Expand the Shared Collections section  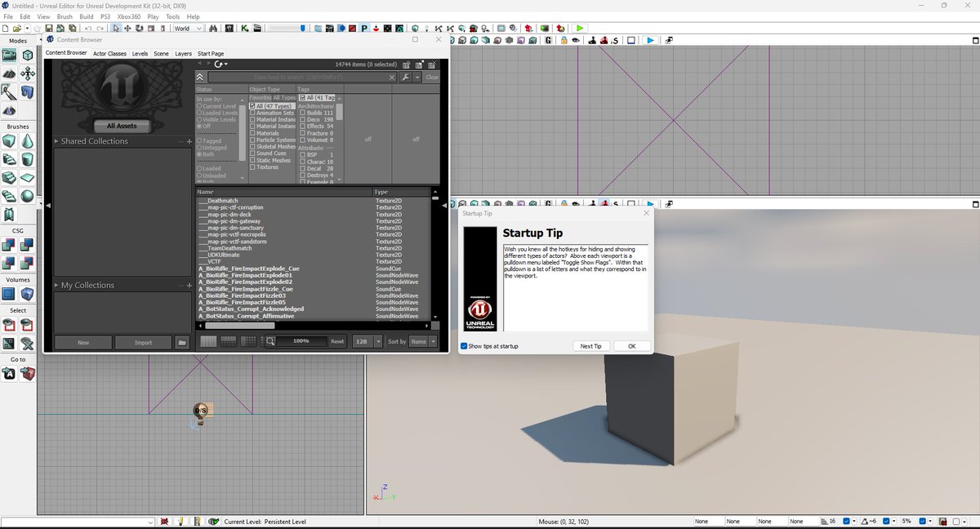tap(57, 141)
